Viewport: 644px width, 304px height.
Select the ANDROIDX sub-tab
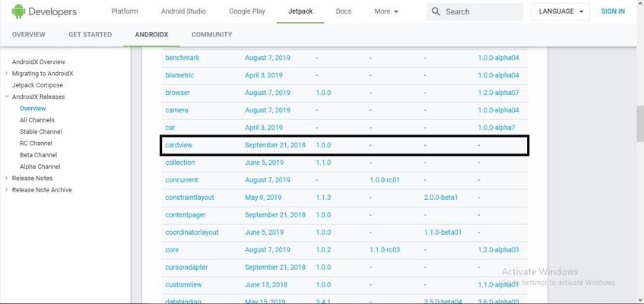coord(151,34)
